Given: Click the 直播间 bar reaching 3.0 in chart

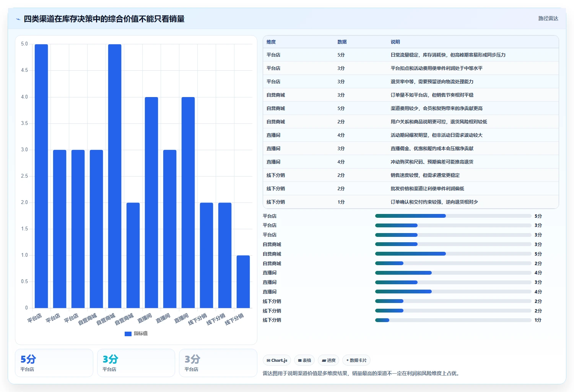Looking at the screenshot, I should click(170, 229).
